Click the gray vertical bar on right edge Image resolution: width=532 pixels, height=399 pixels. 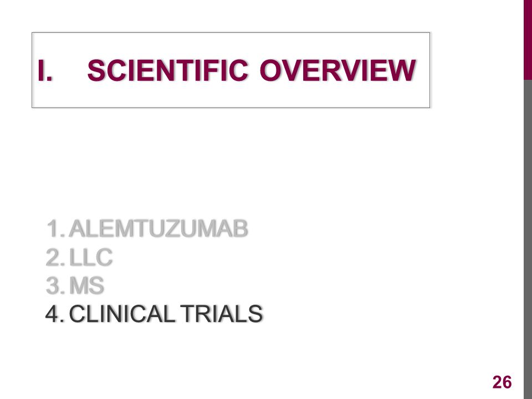point(528,239)
